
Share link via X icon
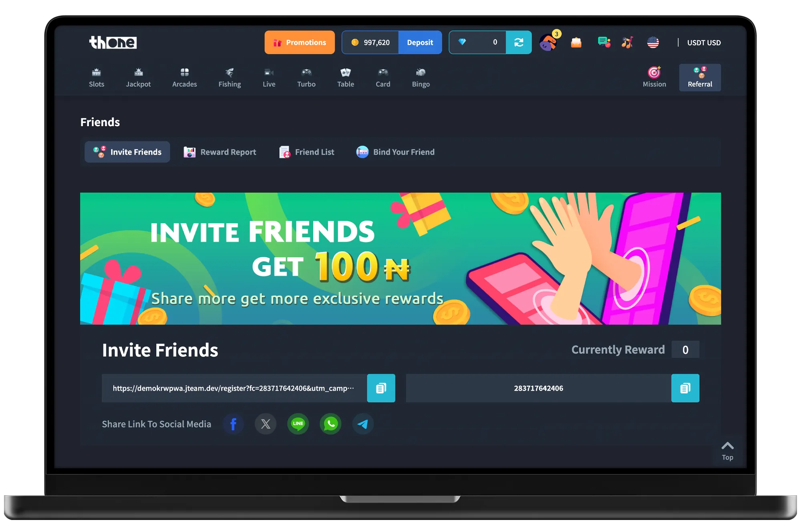(x=266, y=424)
